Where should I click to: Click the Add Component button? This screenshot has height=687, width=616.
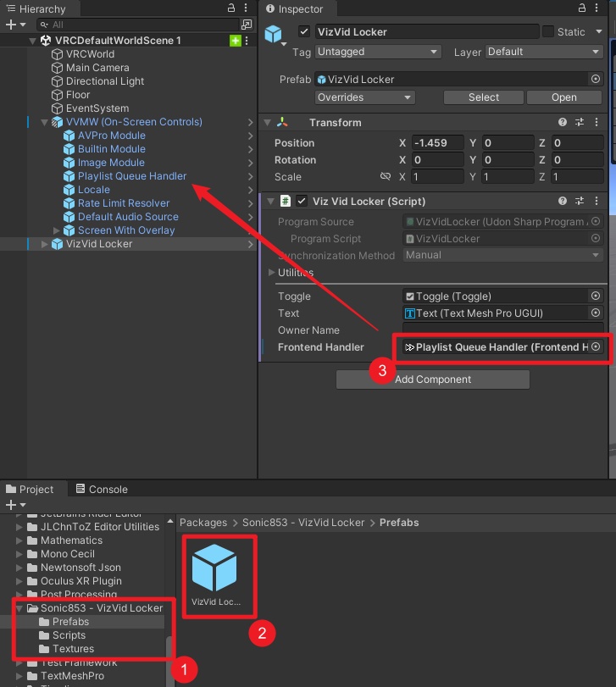[x=433, y=380]
